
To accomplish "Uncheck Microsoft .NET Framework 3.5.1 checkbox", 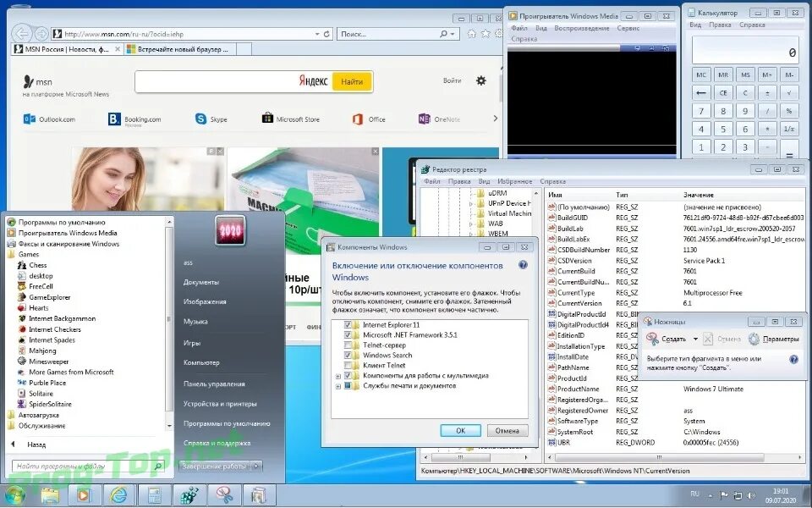I will coord(348,335).
